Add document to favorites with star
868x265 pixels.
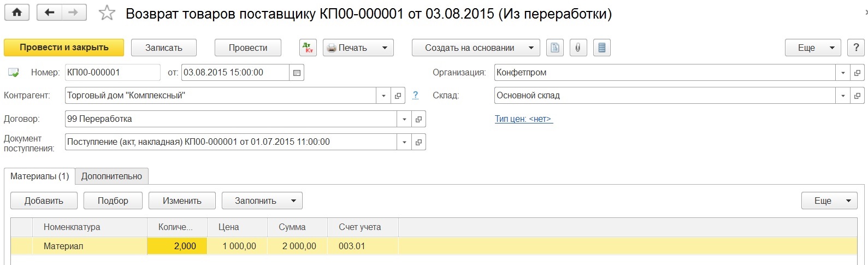pos(107,13)
